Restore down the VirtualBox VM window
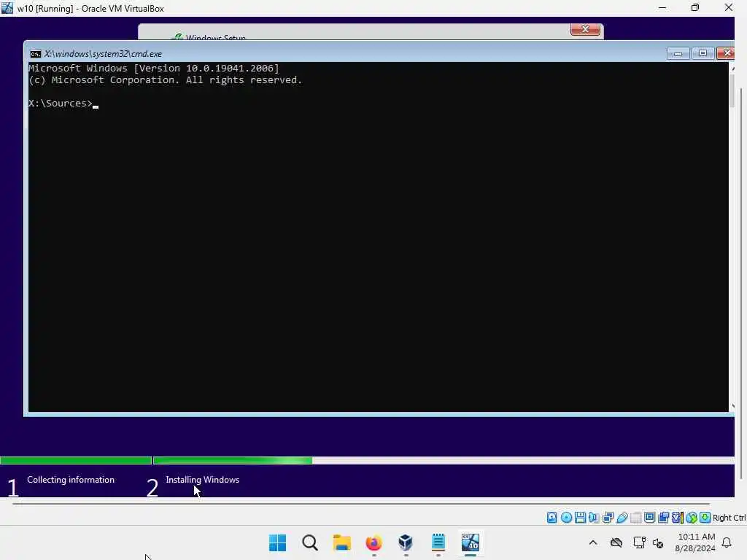The image size is (747, 560). pyautogui.click(x=695, y=8)
